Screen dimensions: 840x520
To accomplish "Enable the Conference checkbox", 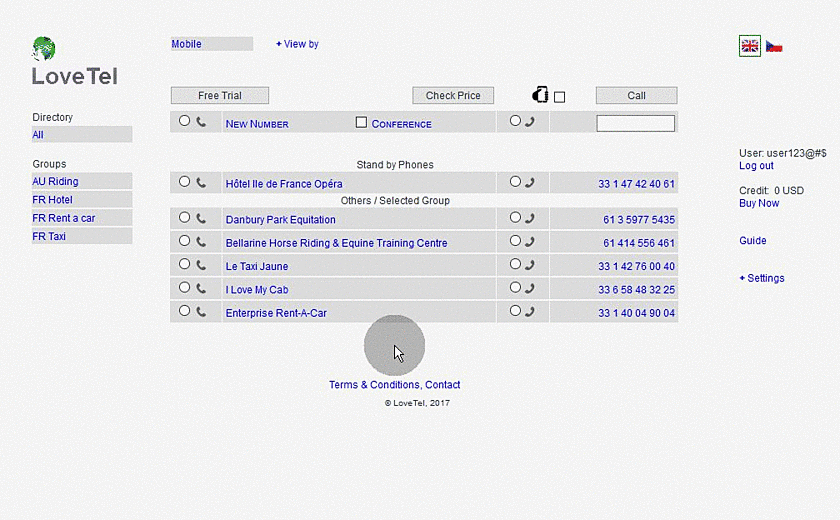I will pyautogui.click(x=362, y=122).
